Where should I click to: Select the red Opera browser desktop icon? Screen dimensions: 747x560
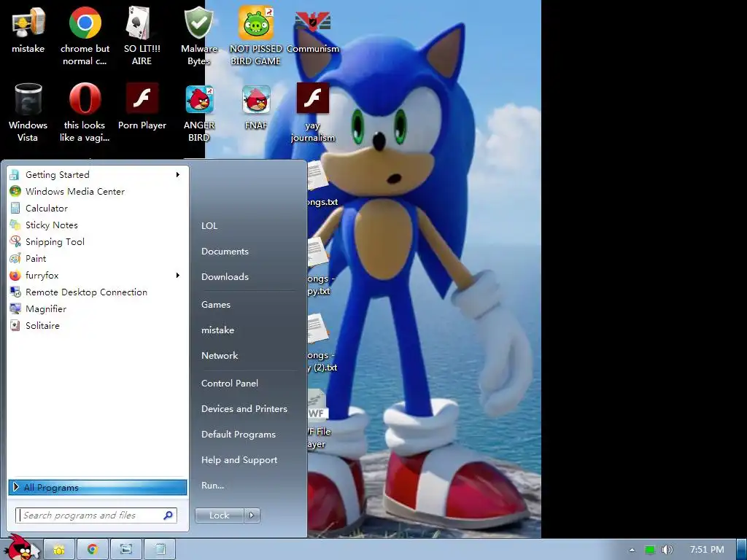[x=85, y=112]
